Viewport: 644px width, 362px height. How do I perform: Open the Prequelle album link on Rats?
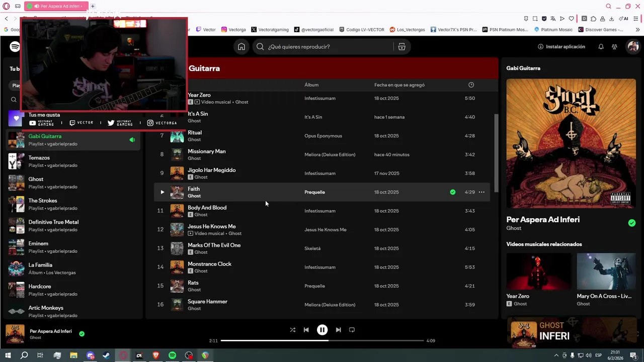[314, 286]
